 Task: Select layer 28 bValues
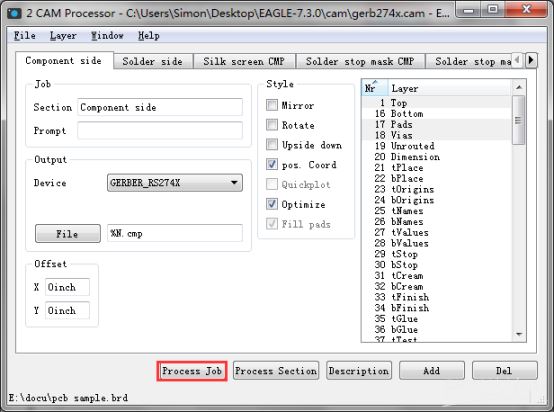click(437, 243)
